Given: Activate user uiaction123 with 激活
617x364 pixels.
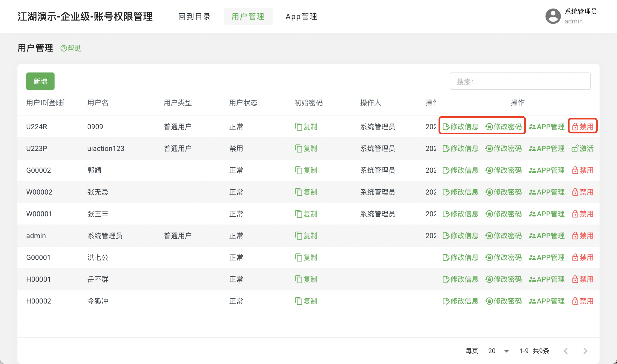Looking at the screenshot, I should click(583, 148).
